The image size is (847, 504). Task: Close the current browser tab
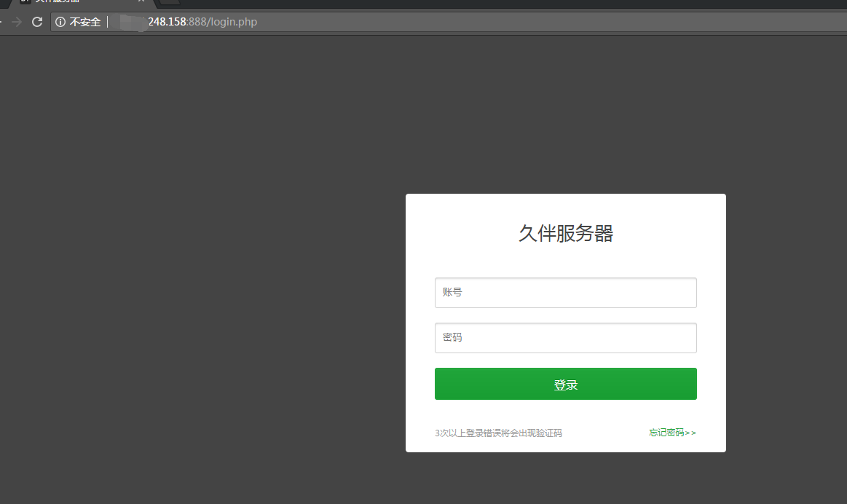point(141,1)
